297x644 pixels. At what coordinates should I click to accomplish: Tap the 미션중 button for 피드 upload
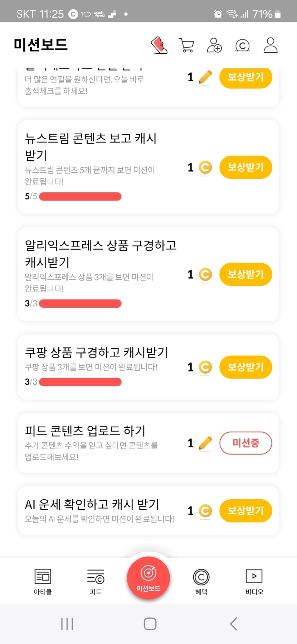(245, 443)
